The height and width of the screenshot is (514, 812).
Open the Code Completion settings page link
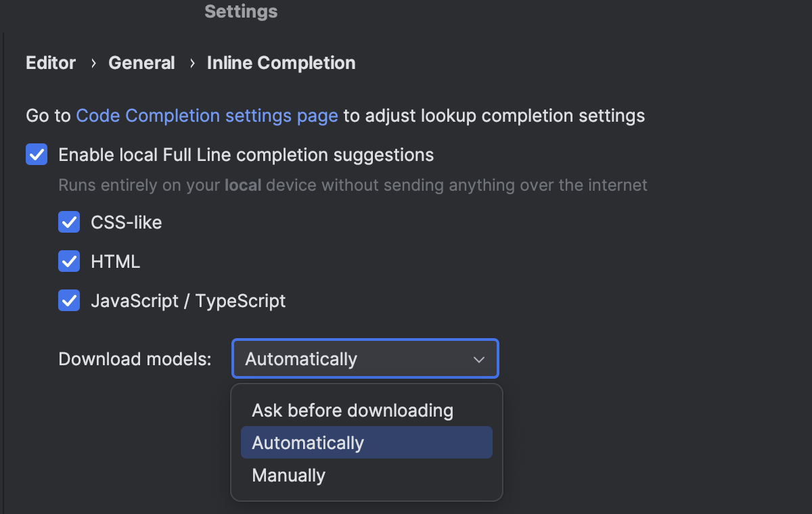[207, 116]
